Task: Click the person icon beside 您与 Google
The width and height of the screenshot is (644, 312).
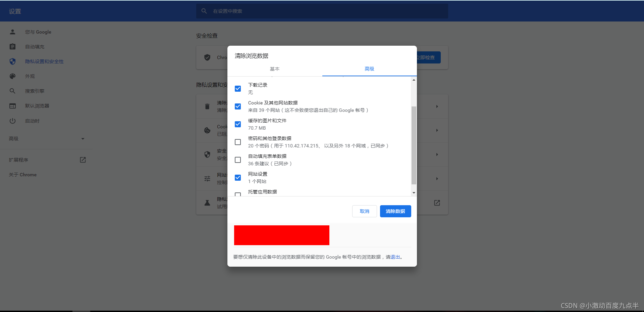Action: [x=12, y=32]
